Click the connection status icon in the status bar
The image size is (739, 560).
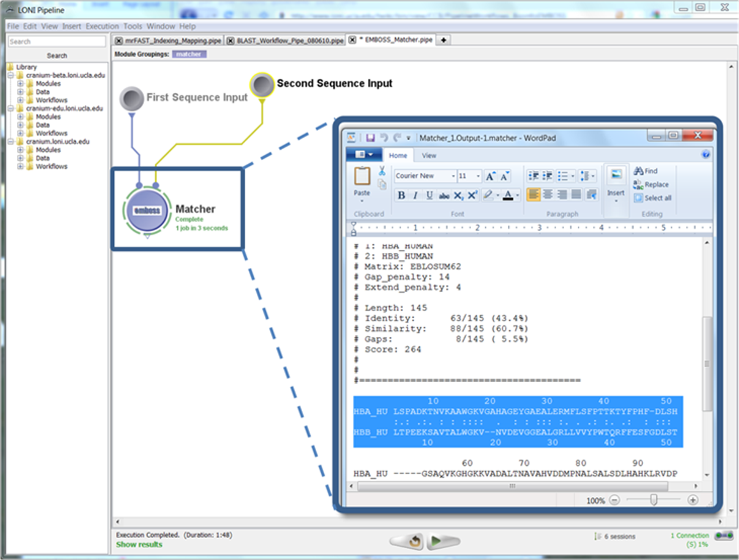pos(724,536)
